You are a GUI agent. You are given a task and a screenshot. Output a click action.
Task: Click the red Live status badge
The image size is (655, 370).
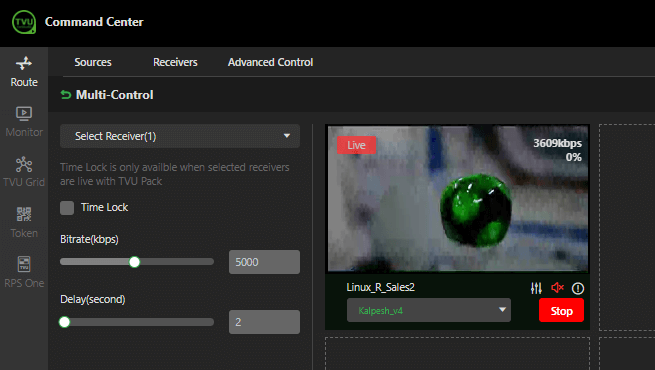356,145
